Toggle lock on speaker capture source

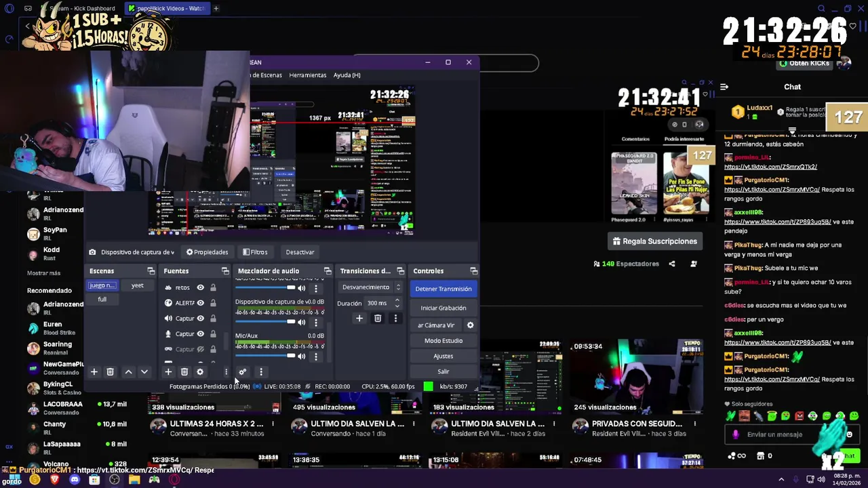pyautogui.click(x=213, y=319)
